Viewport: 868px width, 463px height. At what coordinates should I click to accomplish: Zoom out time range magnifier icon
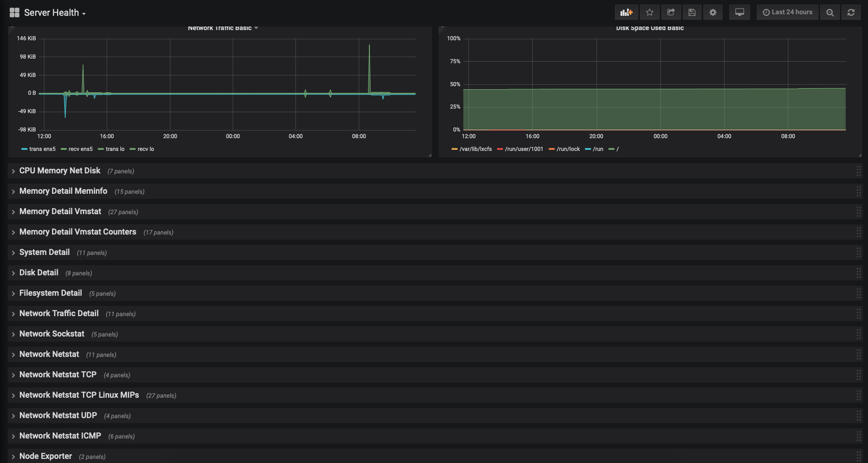click(830, 12)
